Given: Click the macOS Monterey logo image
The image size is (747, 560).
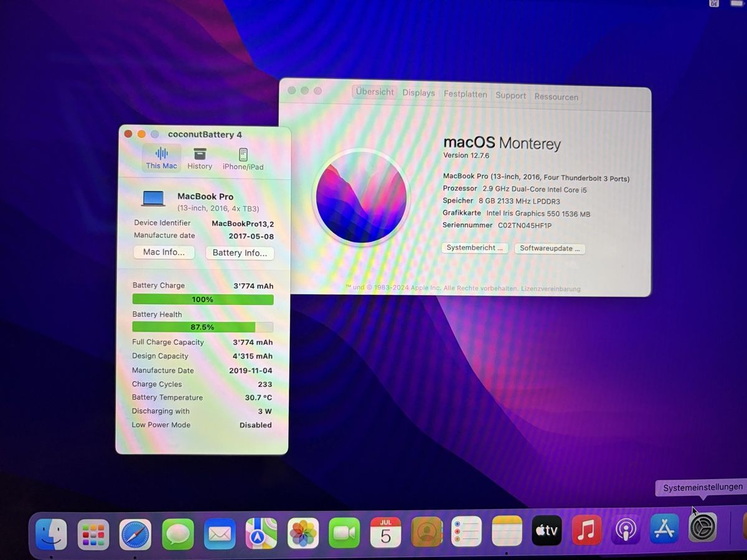Looking at the screenshot, I should [361, 198].
